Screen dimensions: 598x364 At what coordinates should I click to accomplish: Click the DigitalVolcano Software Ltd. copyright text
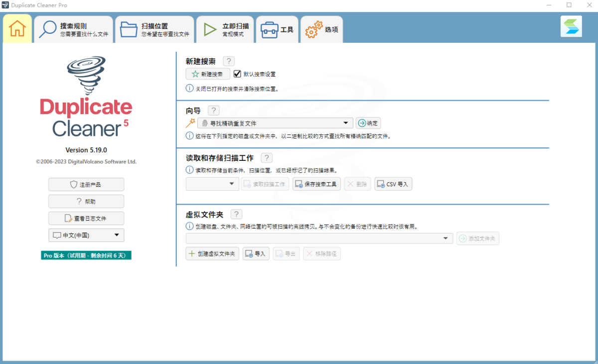86,162
